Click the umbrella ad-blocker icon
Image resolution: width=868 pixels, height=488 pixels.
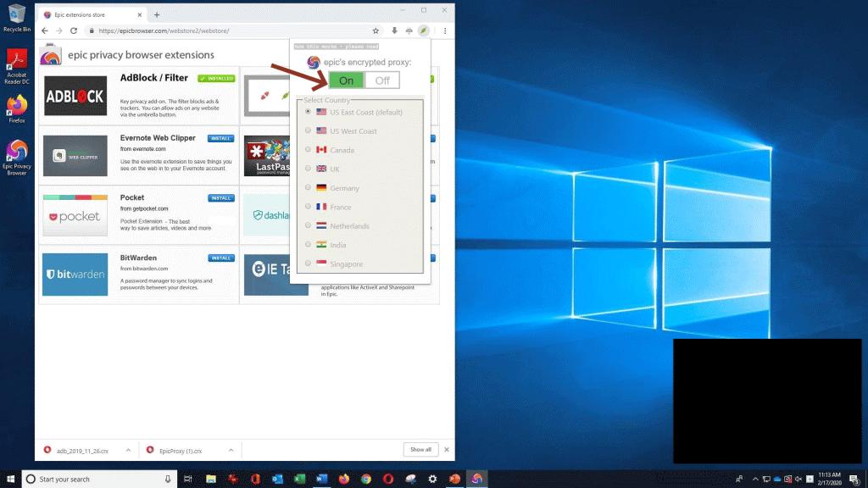(409, 31)
